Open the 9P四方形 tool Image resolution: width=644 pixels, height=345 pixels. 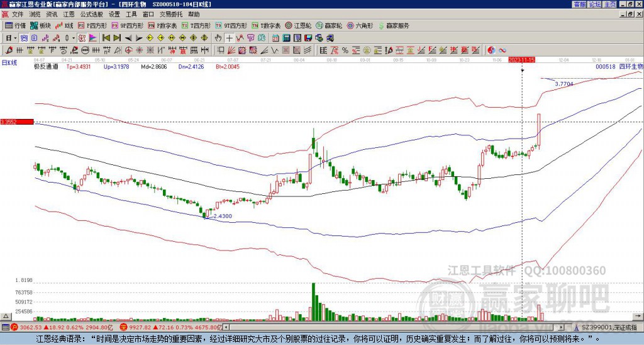(127, 25)
